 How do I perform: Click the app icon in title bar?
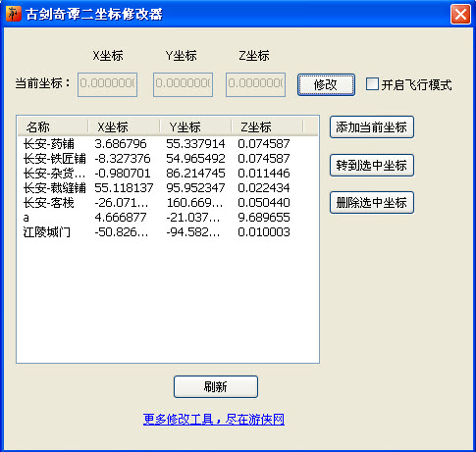click(x=14, y=14)
